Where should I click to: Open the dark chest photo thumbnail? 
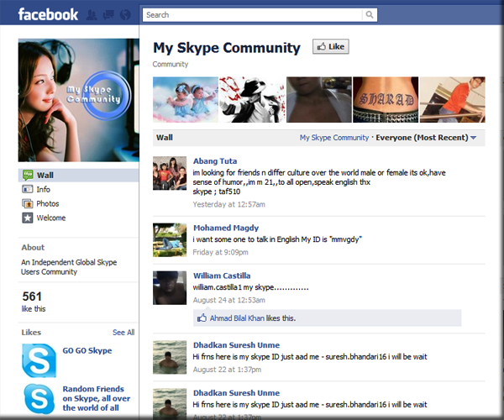coord(319,100)
